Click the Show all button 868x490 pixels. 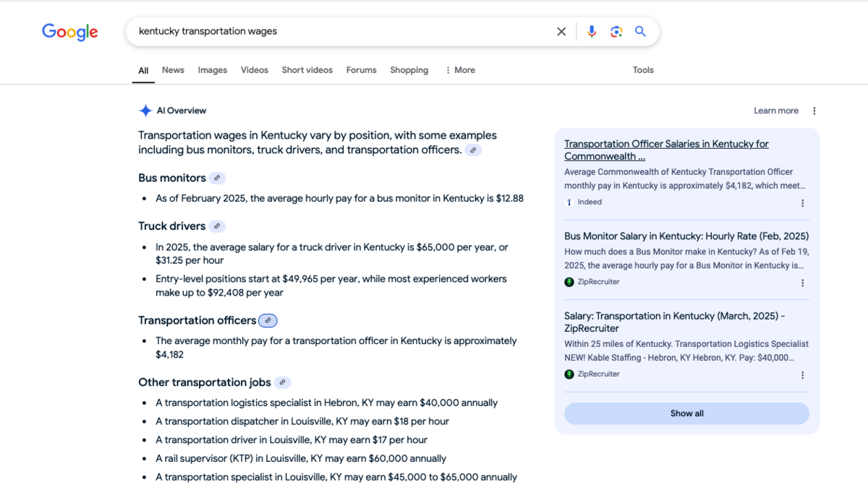(686, 413)
